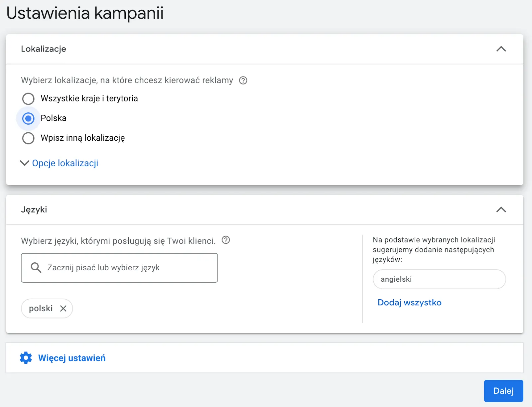Screen dimensions: 532x407
Task: Focus the Zacznij pisać lub wybierz język field
Action: click(x=126, y=268)
